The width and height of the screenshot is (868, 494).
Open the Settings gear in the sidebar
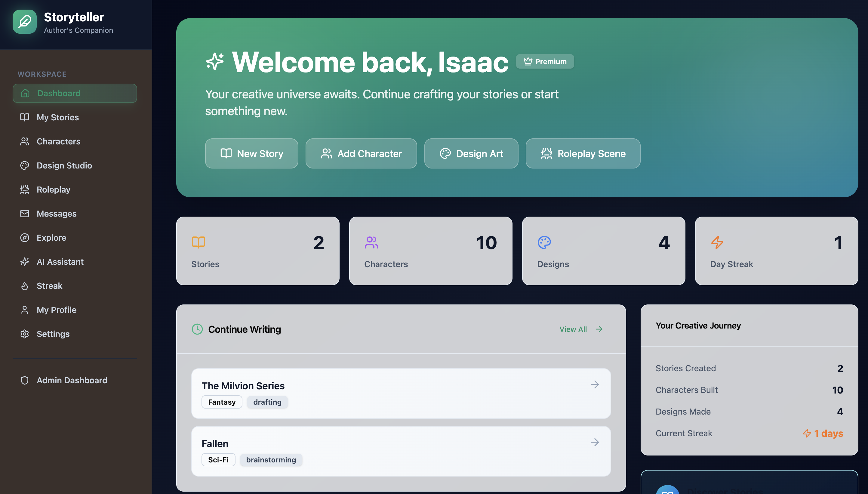point(25,334)
